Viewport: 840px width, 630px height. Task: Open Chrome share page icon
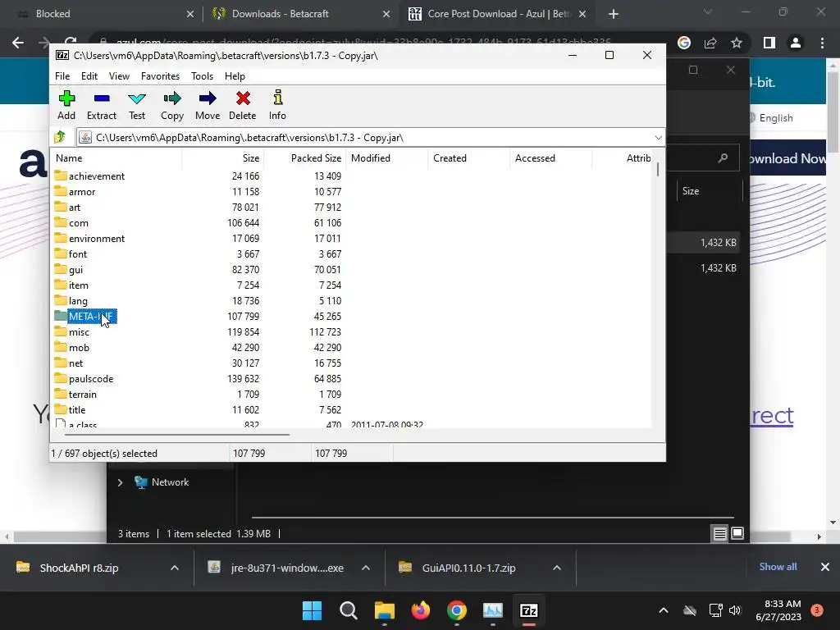coord(710,43)
